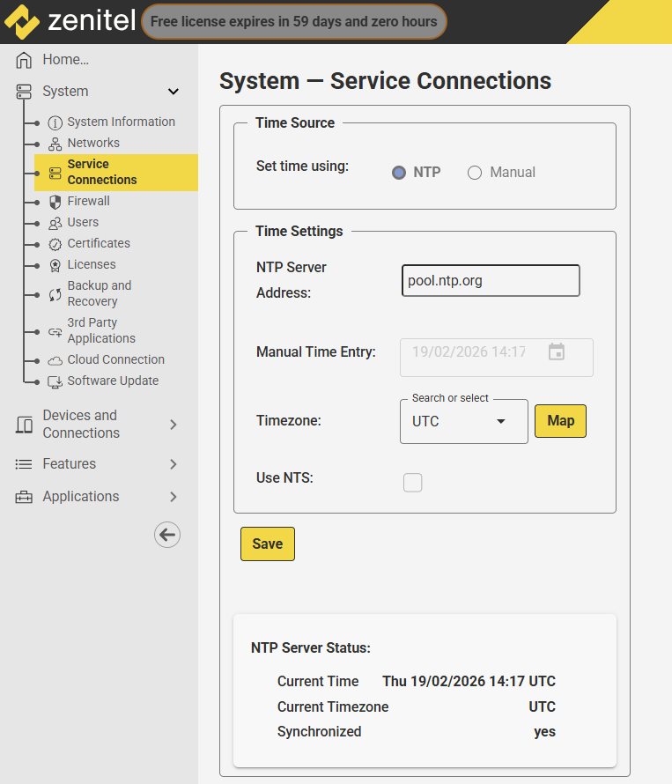The width and height of the screenshot is (672, 784).
Task: Enable the Use NTS checkbox
Action: pos(412,482)
